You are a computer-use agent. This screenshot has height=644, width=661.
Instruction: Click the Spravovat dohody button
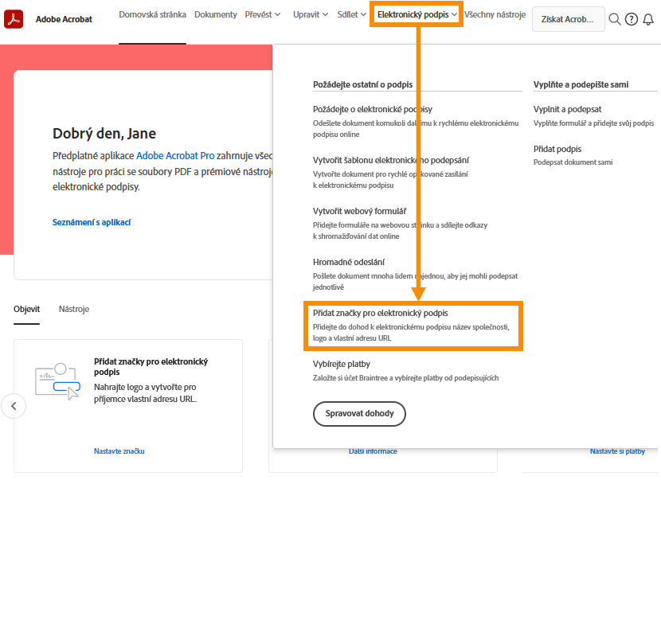click(359, 413)
